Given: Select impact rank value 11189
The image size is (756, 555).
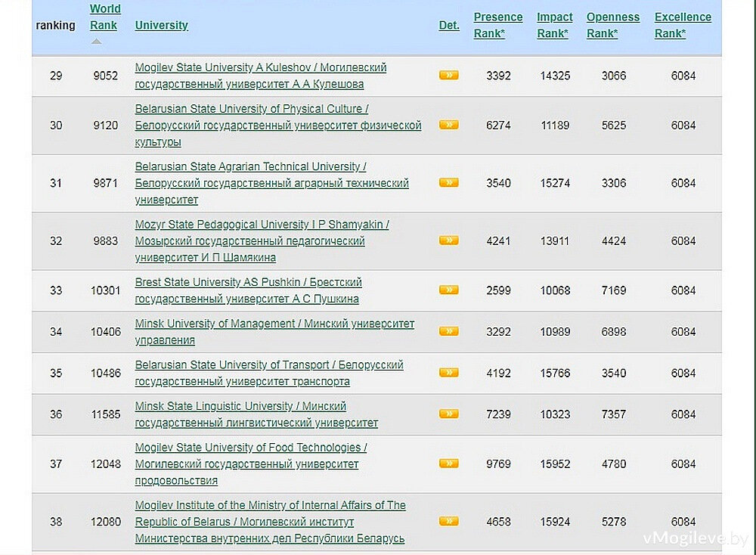Looking at the screenshot, I should [555, 126].
